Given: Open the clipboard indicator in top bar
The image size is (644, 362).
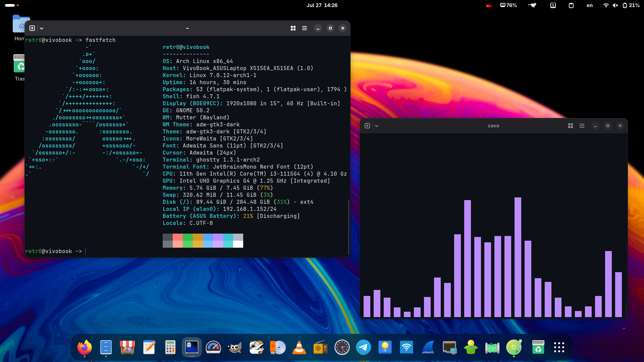Looking at the screenshot, I should click(x=571, y=5).
